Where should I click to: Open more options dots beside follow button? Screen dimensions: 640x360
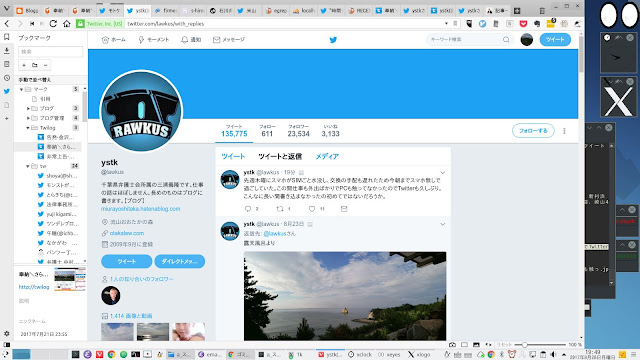point(564,131)
